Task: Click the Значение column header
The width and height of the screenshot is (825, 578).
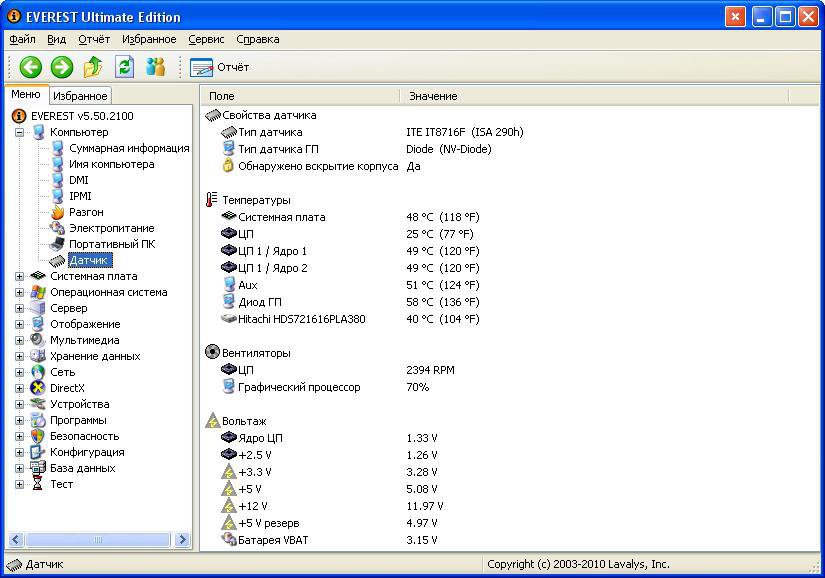Action: point(433,96)
